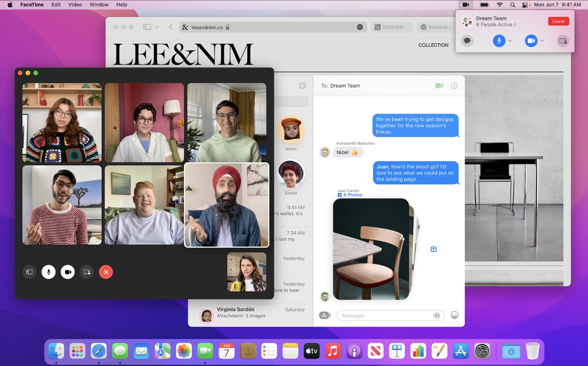Open Messages from the control panel bubble icon
588x366 pixels.
[467, 41]
